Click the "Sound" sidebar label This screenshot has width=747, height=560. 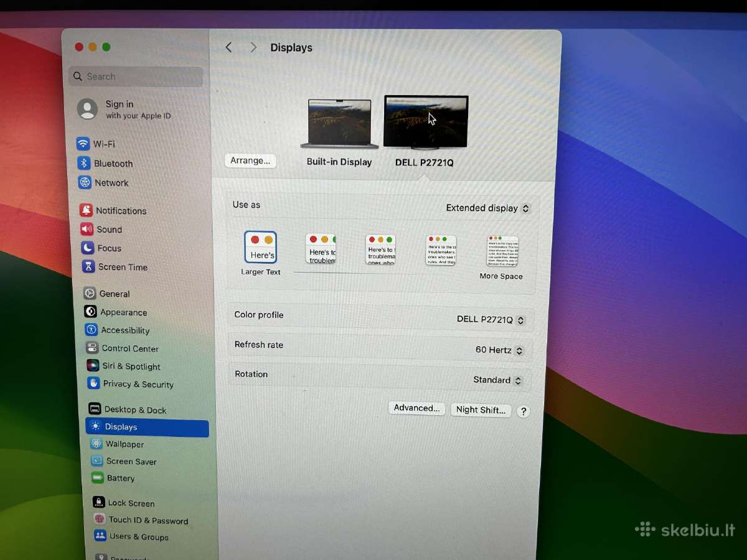point(110,230)
